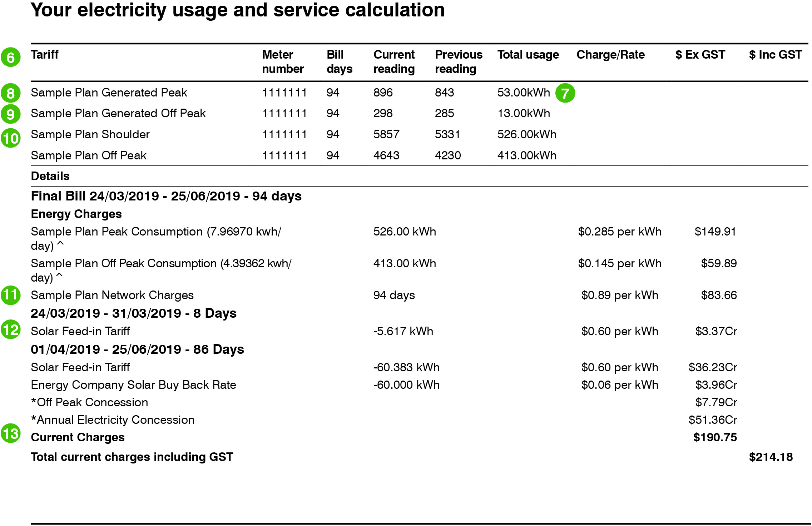Click the Tariff column header

tap(44, 55)
